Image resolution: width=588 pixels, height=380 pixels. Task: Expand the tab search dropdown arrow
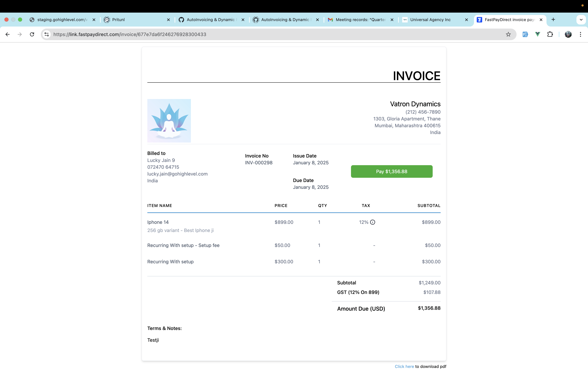tap(581, 20)
